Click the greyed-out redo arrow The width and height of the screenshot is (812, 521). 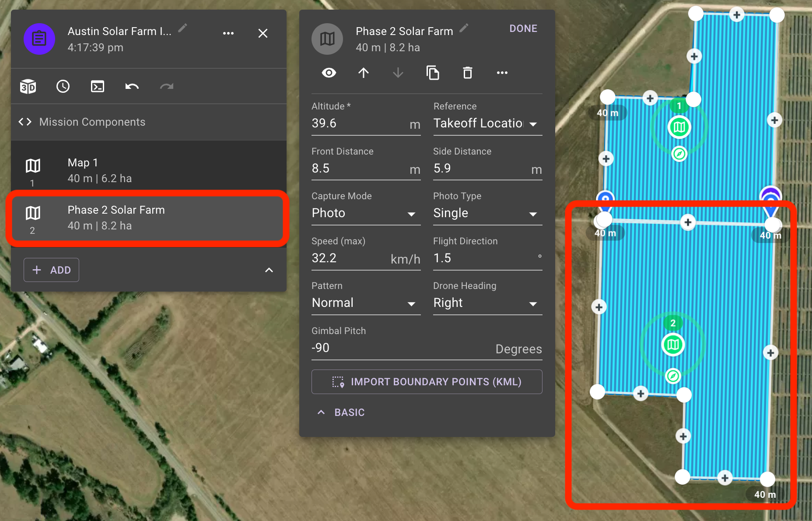[x=167, y=86]
